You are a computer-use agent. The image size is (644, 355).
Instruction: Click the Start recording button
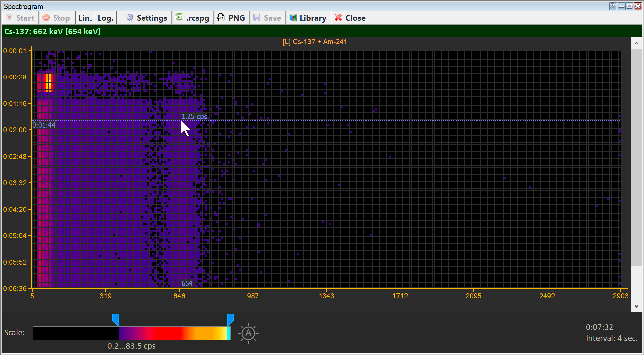point(21,18)
